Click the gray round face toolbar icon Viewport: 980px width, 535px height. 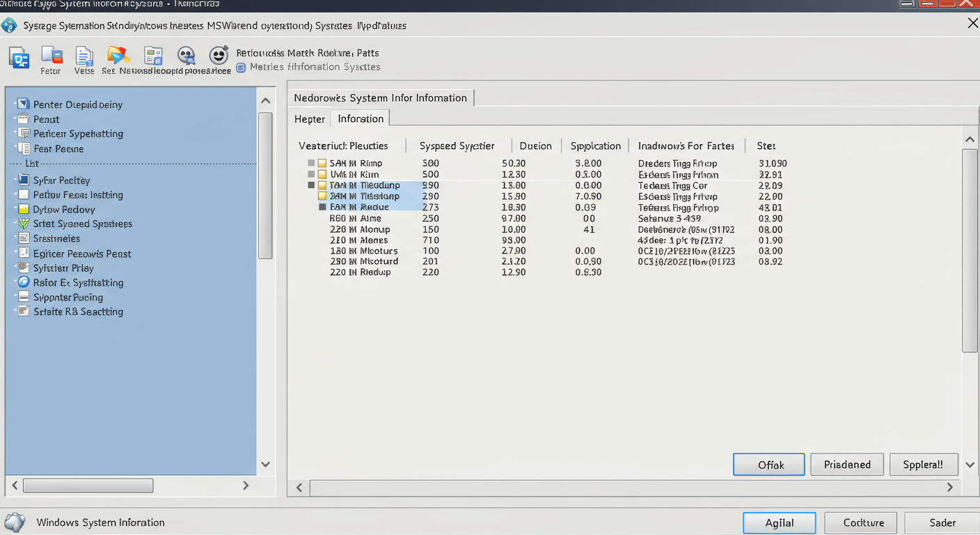point(186,56)
